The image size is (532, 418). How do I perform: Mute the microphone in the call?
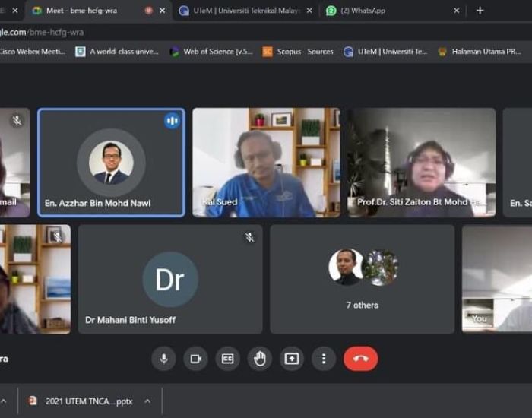click(163, 359)
